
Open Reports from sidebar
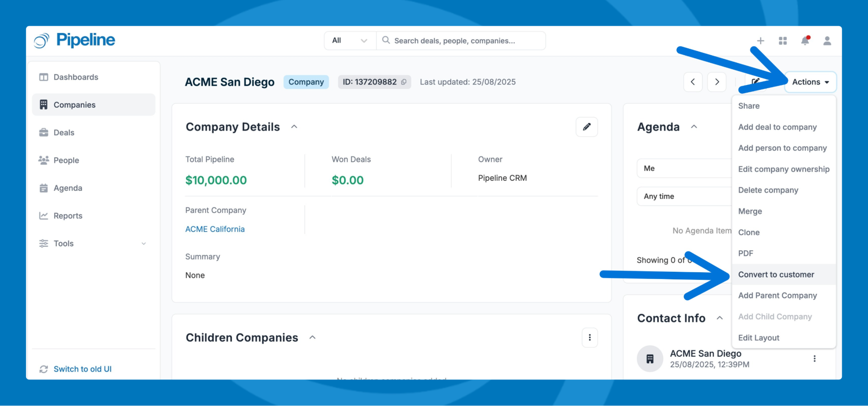(94, 216)
